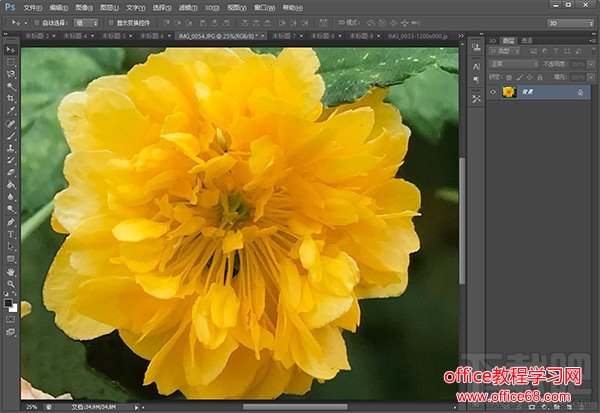600x413 pixels.
Task: Open the blend mode 正常 dropdown
Action: (x=509, y=64)
